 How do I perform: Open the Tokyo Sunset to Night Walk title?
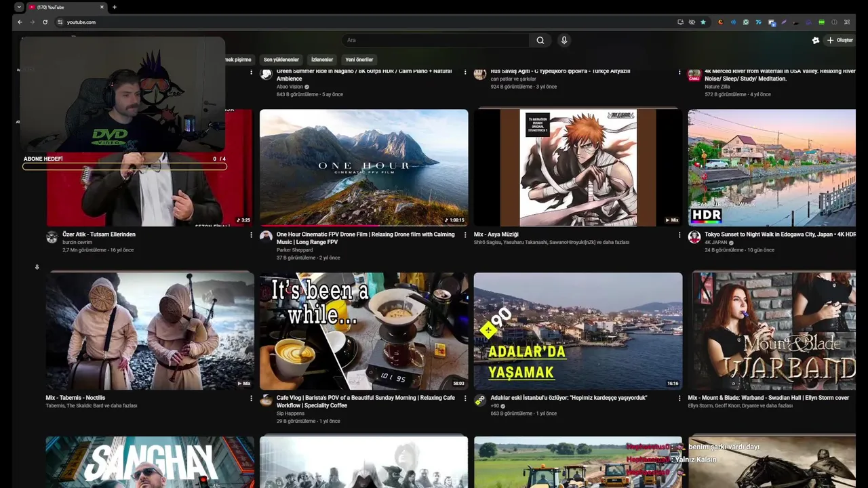(x=781, y=235)
